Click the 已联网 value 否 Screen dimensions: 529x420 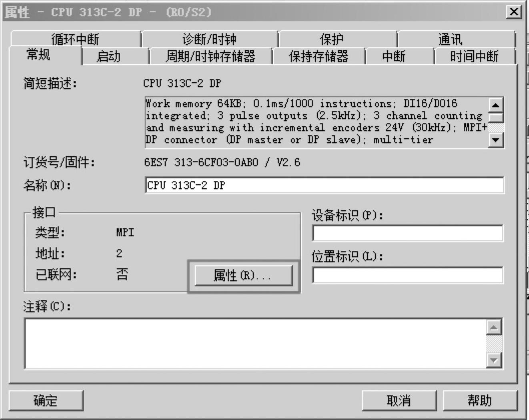pyautogui.click(x=122, y=274)
